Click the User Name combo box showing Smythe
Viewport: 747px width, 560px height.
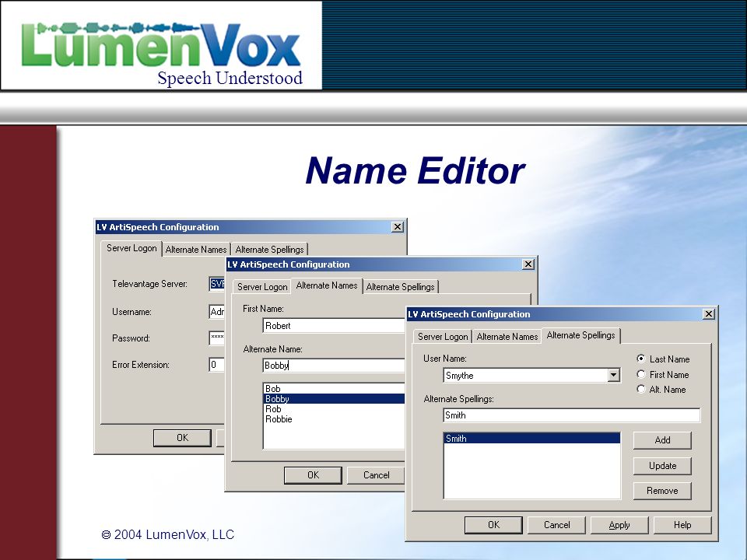pos(531,375)
